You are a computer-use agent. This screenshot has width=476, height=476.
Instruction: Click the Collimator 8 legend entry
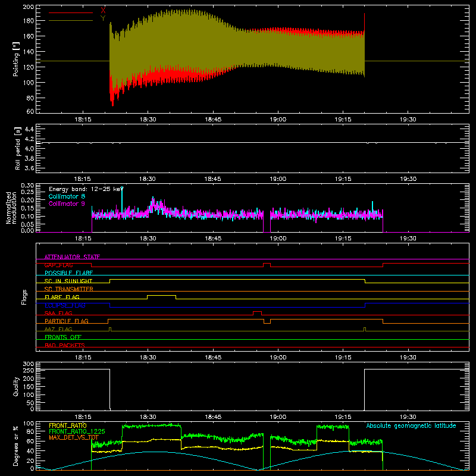[x=67, y=196]
